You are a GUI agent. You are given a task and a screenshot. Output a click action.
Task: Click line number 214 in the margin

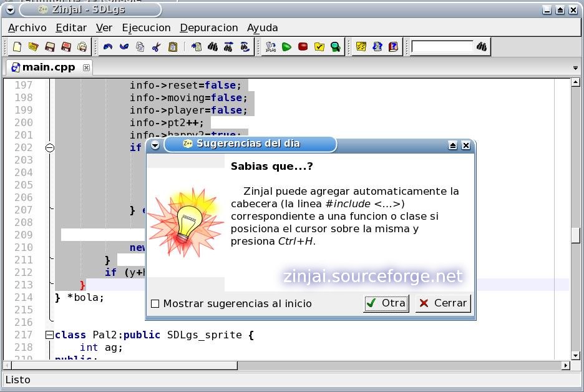point(24,298)
